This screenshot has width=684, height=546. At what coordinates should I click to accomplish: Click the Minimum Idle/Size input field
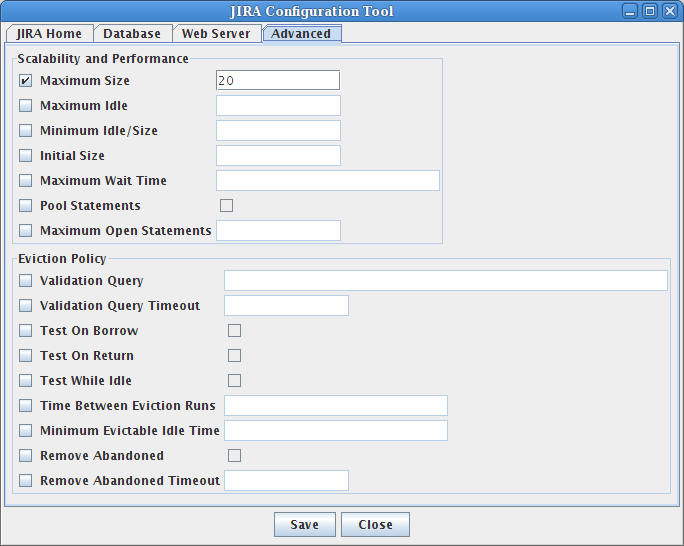(278, 130)
